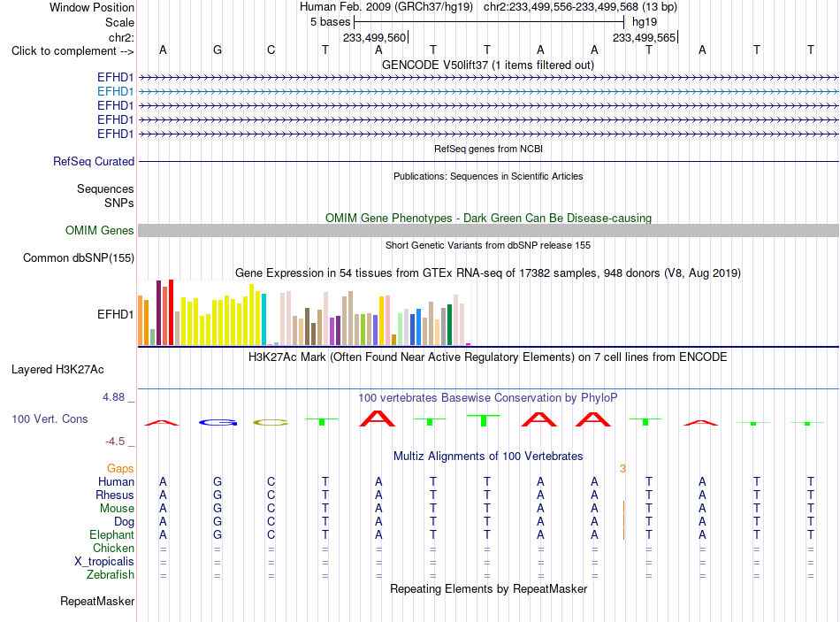Click the Window Position label

[92, 7]
